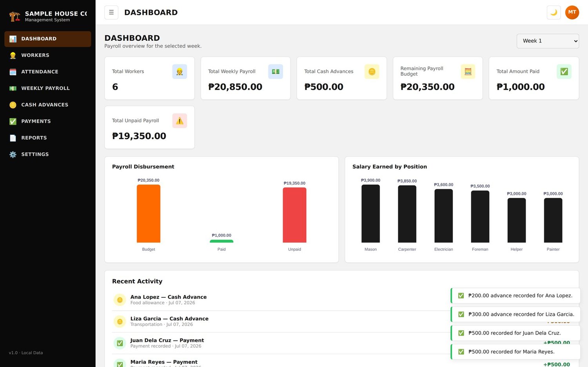Click the Payments checkmark icon in sidebar

click(x=13, y=121)
